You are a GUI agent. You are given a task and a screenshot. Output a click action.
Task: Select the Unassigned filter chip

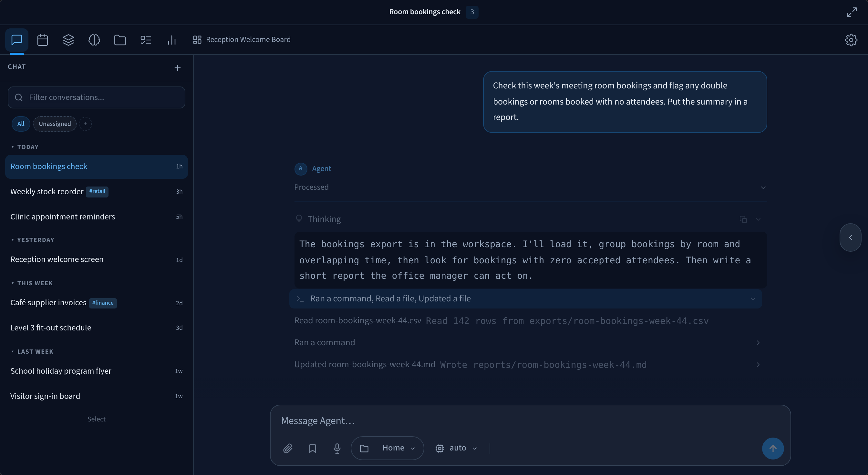[55, 124]
